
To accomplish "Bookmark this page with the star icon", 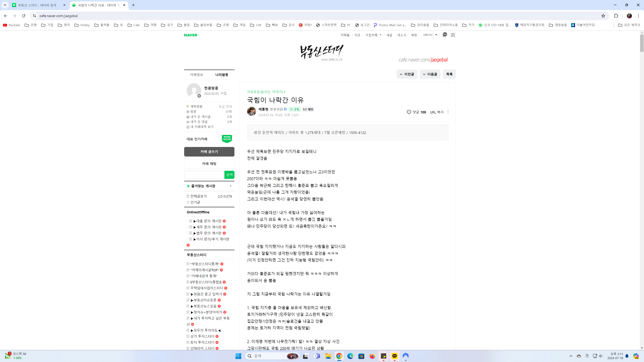I will point(603,16).
